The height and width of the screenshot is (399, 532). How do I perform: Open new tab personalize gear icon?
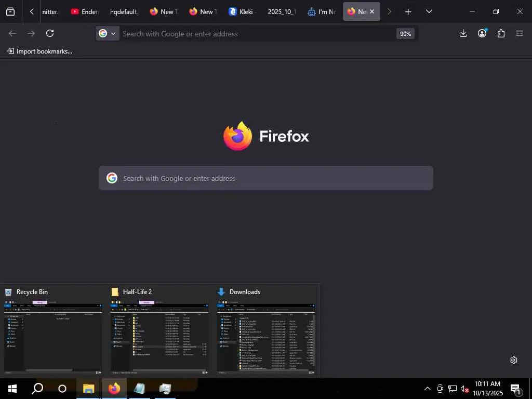coord(514,360)
